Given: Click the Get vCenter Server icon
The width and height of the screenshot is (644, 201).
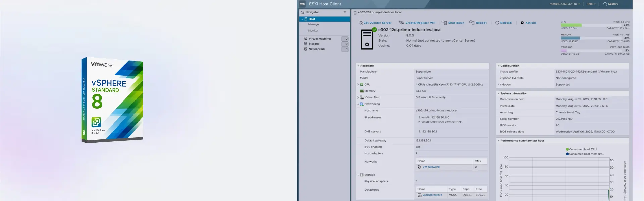Looking at the screenshot, I should tap(361, 23).
